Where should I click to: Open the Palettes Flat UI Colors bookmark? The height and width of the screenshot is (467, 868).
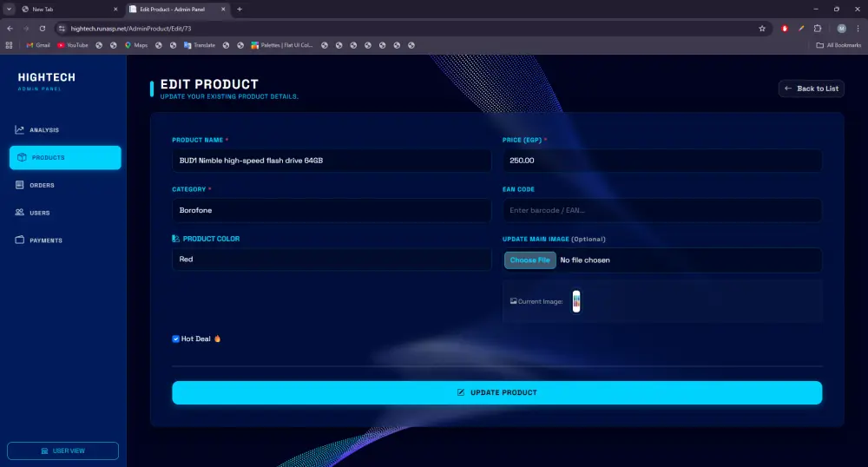(282, 45)
